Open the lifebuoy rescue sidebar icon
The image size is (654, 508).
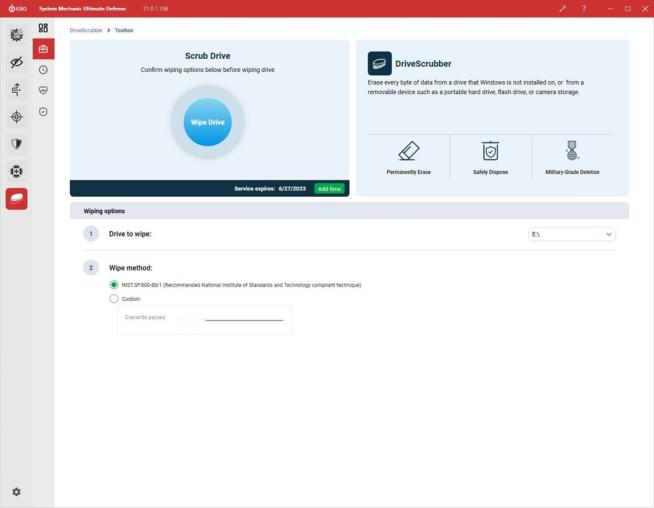point(17,171)
